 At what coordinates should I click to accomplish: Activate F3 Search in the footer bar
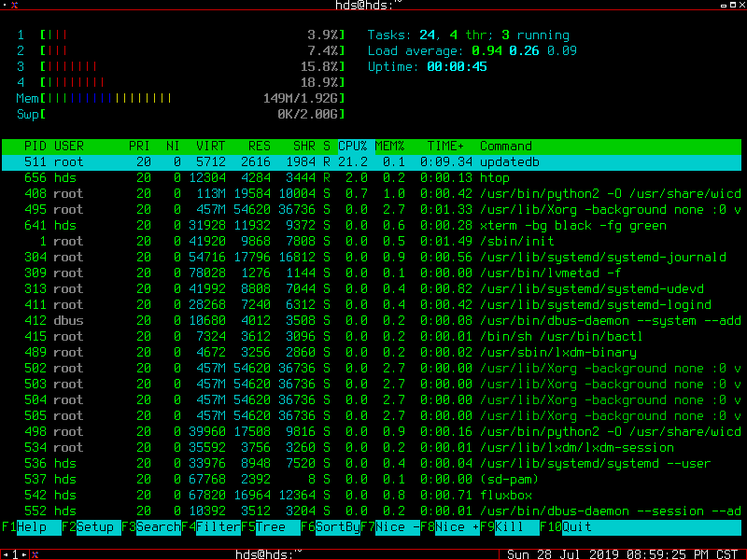pos(151,527)
